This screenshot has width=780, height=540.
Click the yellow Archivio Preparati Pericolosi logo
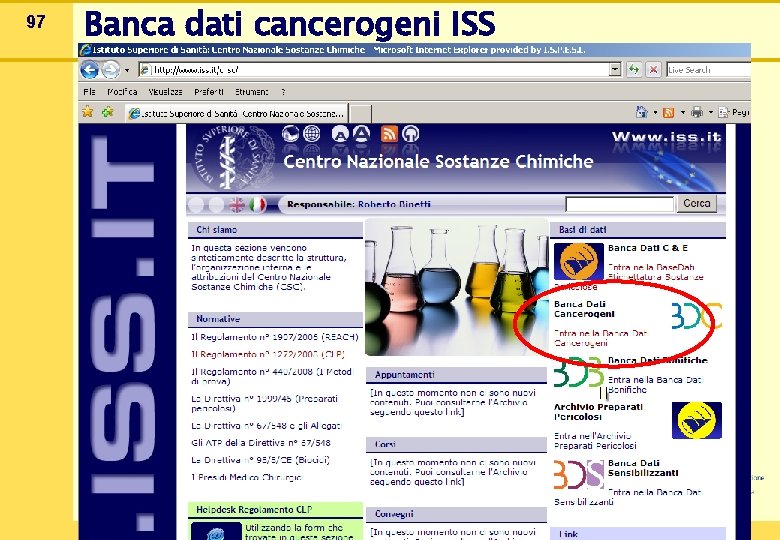point(696,421)
